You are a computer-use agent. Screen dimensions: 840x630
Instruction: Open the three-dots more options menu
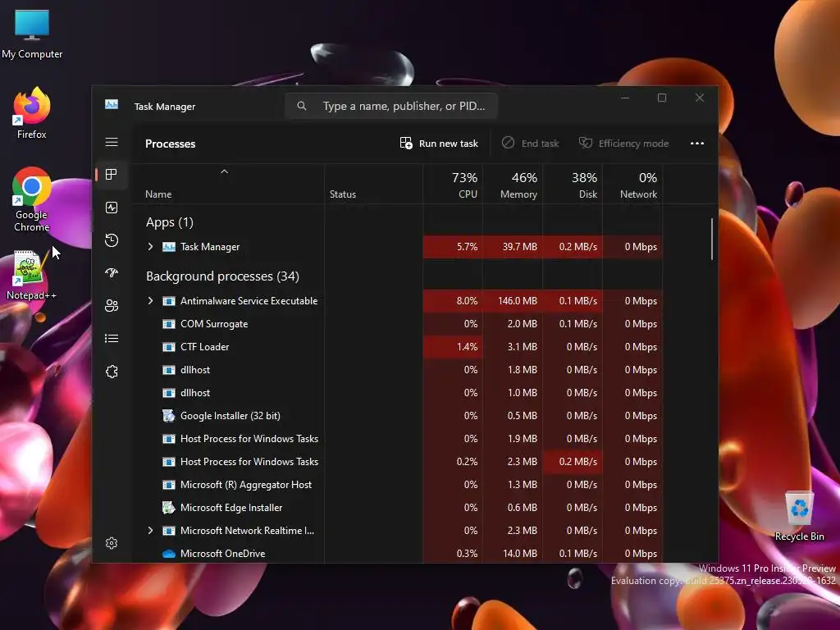[x=697, y=143]
